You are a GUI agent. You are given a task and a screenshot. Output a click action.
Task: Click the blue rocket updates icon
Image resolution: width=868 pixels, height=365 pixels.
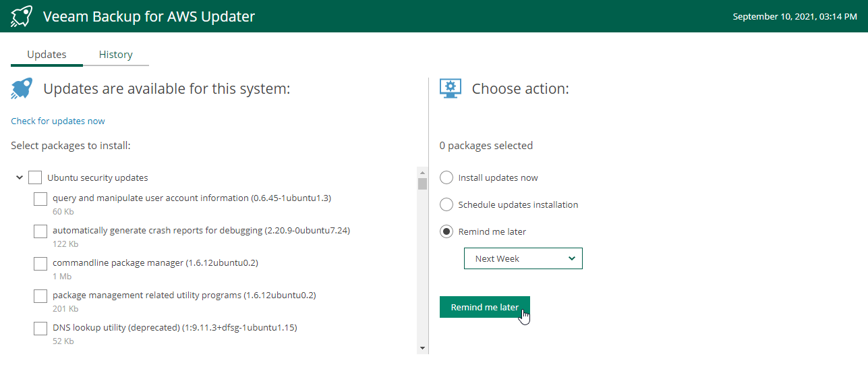(x=22, y=89)
